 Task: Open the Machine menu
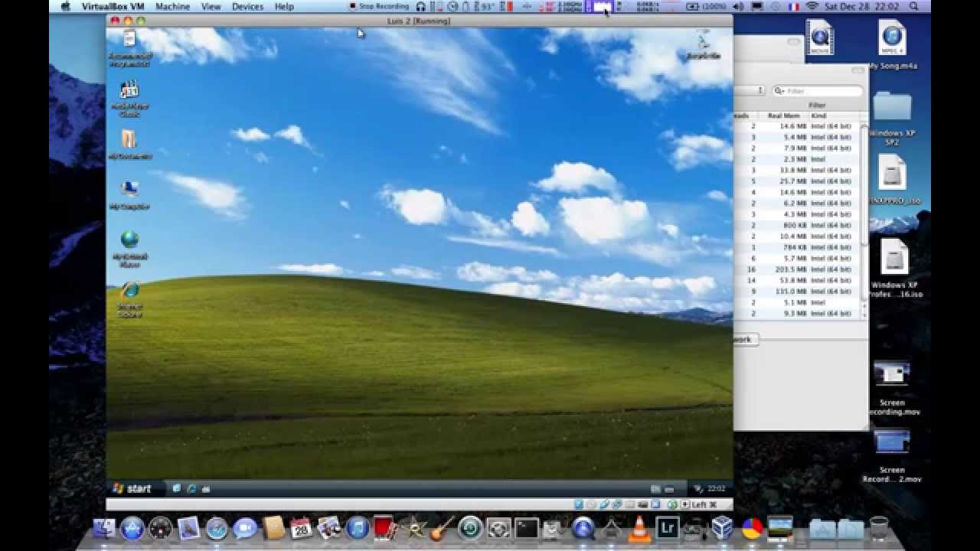(x=172, y=6)
